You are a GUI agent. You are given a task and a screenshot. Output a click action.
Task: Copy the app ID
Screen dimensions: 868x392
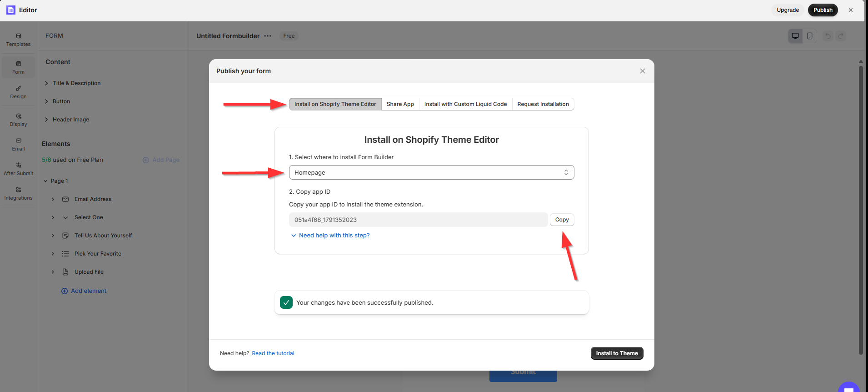tap(562, 220)
